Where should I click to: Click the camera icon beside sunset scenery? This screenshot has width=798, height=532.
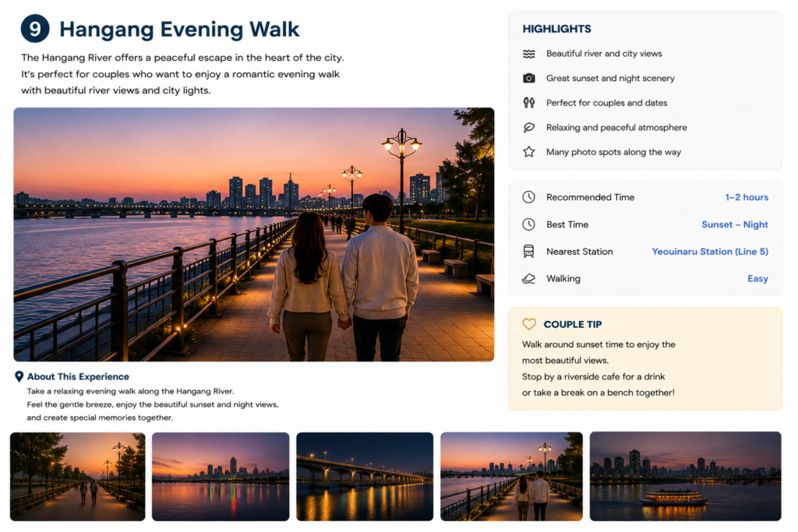[529, 79]
